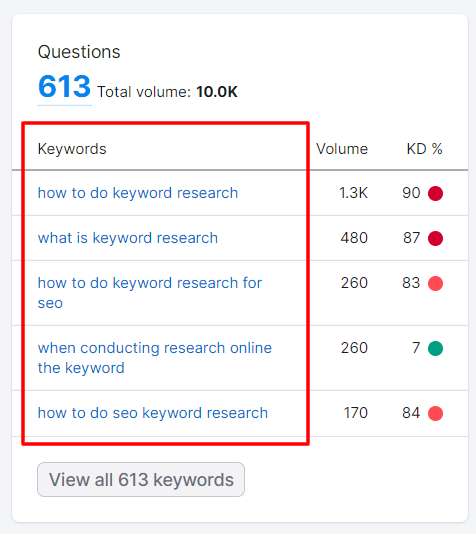Viewport: 476px width, 534px height.
Task: Click the red KD dot for 90
Action: tap(435, 193)
